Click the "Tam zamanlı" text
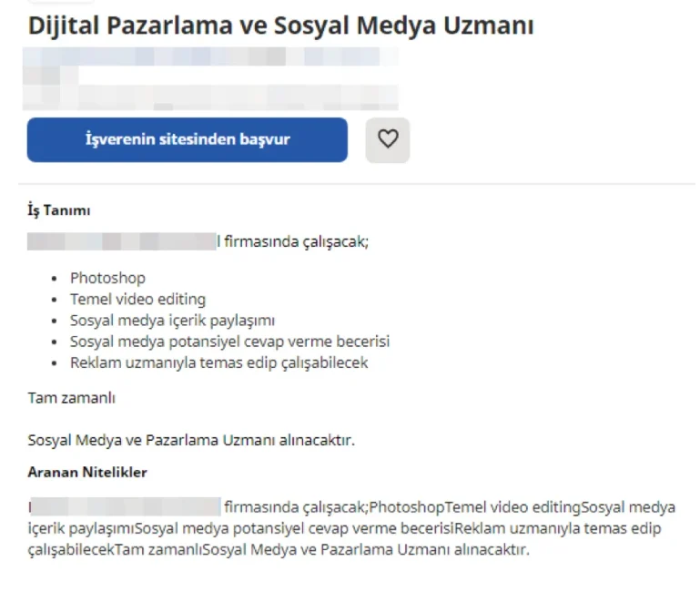700x592 pixels. coord(71,398)
